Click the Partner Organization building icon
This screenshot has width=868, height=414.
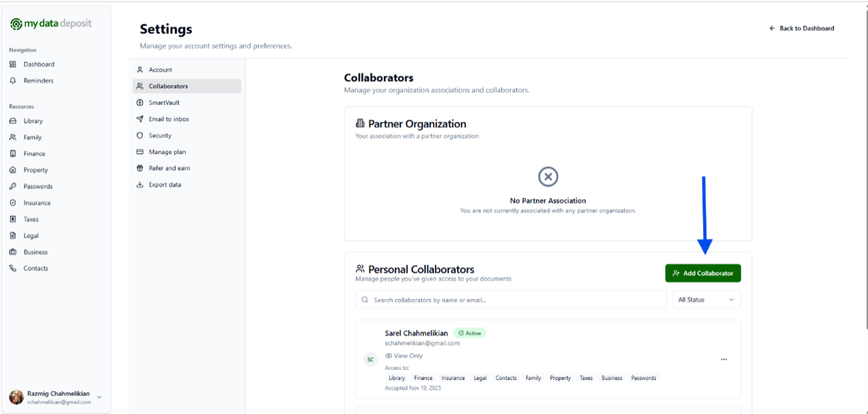[360, 124]
